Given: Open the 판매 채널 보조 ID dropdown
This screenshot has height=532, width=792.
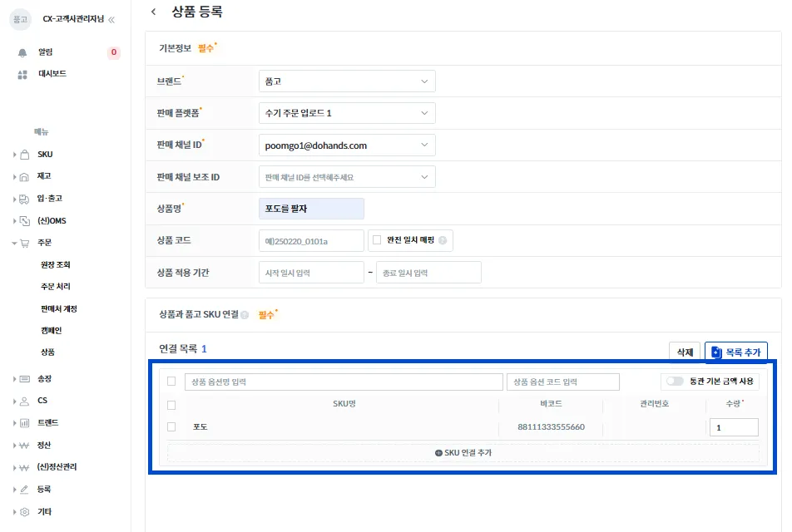Looking at the screenshot, I should (347, 177).
